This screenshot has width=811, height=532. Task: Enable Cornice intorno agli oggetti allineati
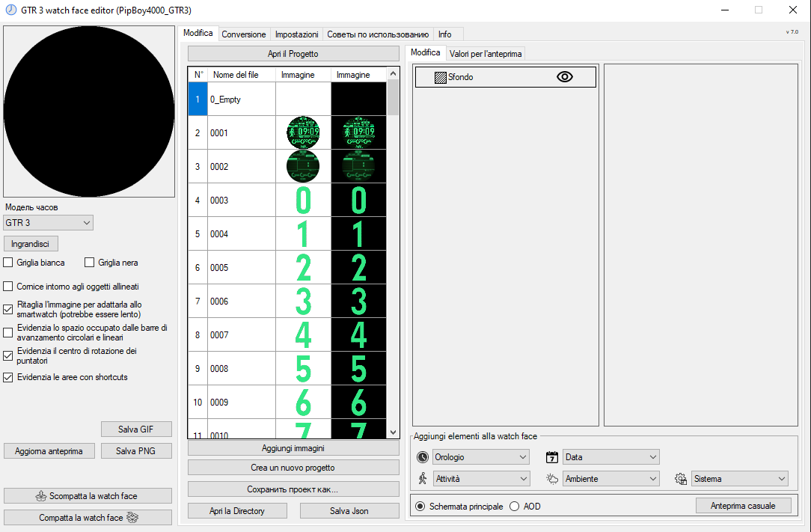coord(7,286)
